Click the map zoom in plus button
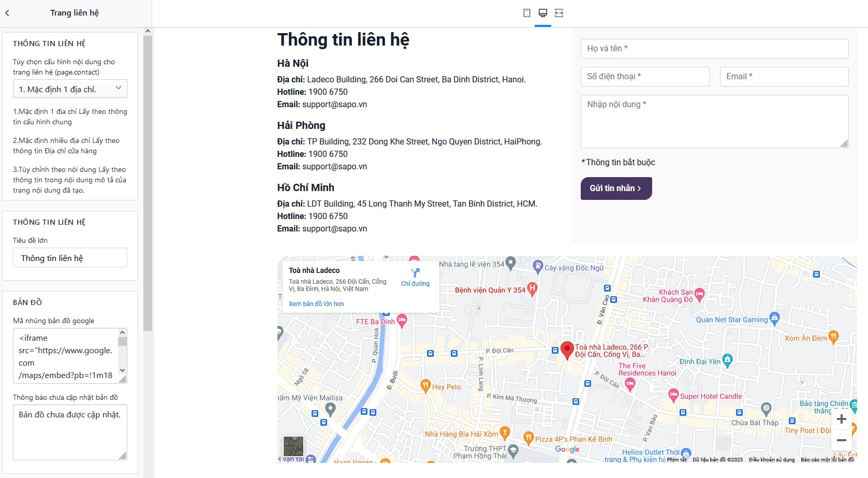This screenshot has height=478, width=868. point(842,419)
